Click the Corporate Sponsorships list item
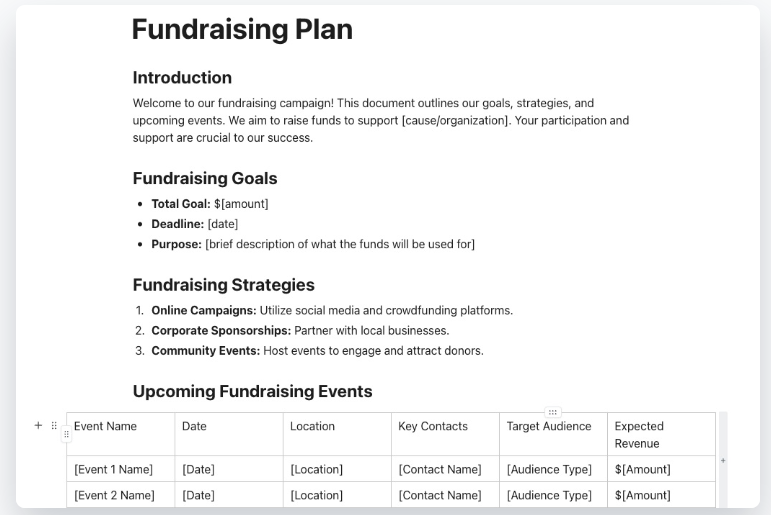Viewport: 771px width, 515px height. coord(300,331)
